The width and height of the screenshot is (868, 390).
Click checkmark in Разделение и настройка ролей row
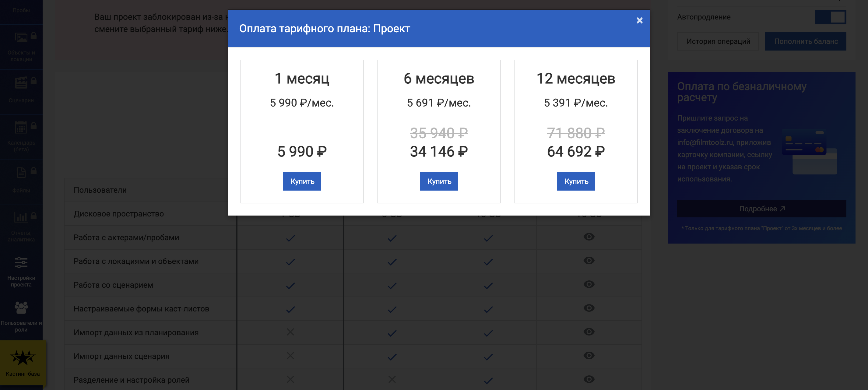[x=488, y=381]
